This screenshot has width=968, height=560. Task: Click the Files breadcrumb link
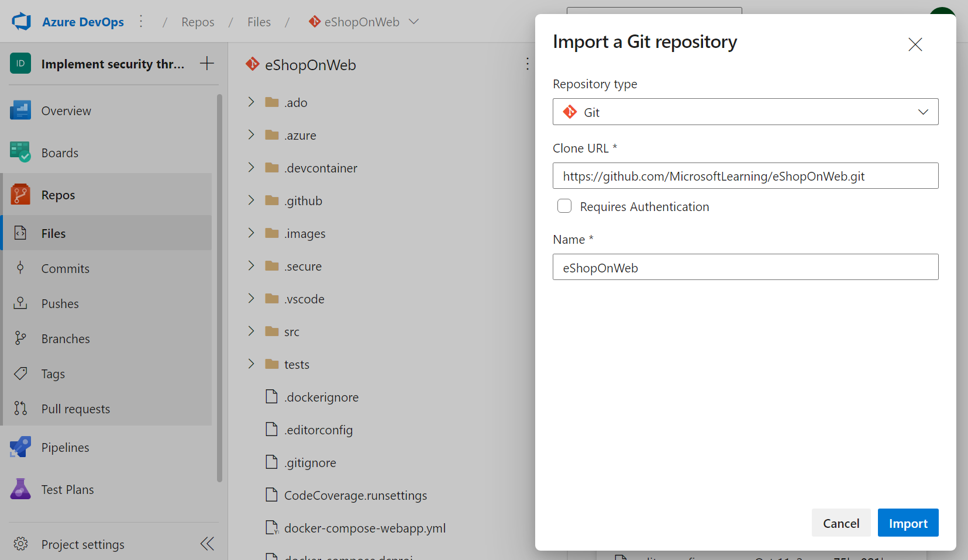(259, 22)
